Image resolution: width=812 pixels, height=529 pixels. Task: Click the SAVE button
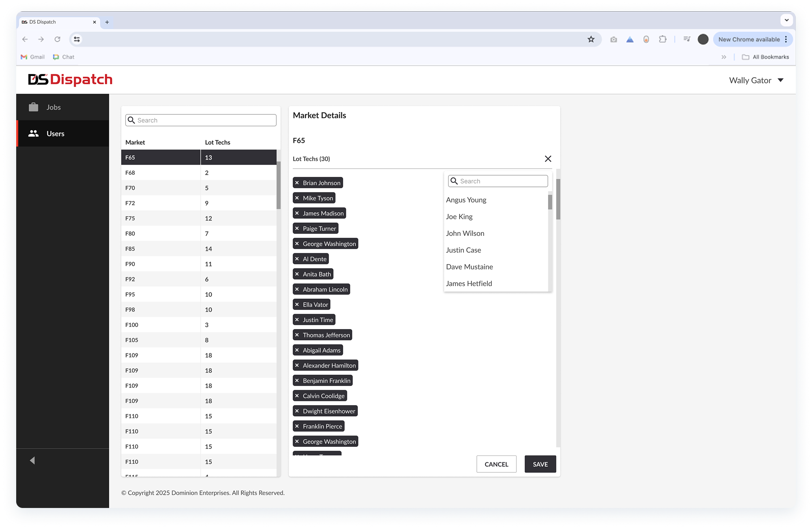pos(540,464)
